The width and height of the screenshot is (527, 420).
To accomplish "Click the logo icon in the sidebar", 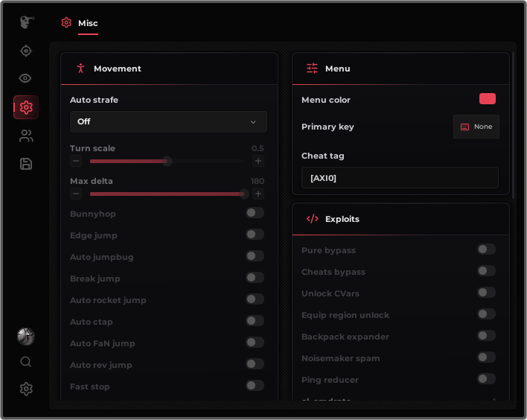I will point(27,22).
